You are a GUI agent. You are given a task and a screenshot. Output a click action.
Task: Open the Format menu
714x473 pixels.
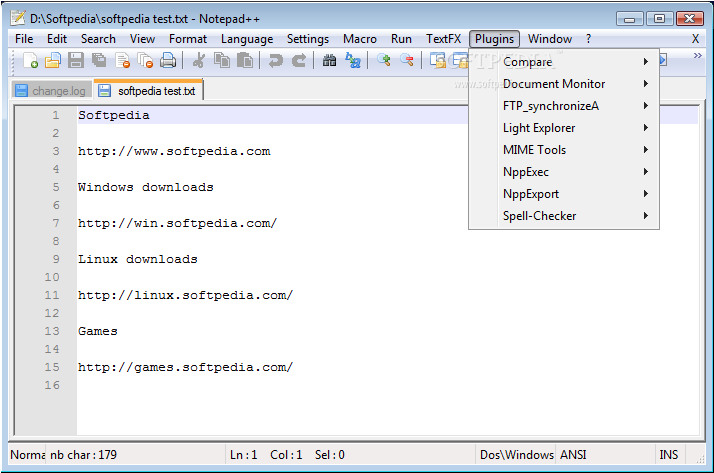tap(188, 39)
